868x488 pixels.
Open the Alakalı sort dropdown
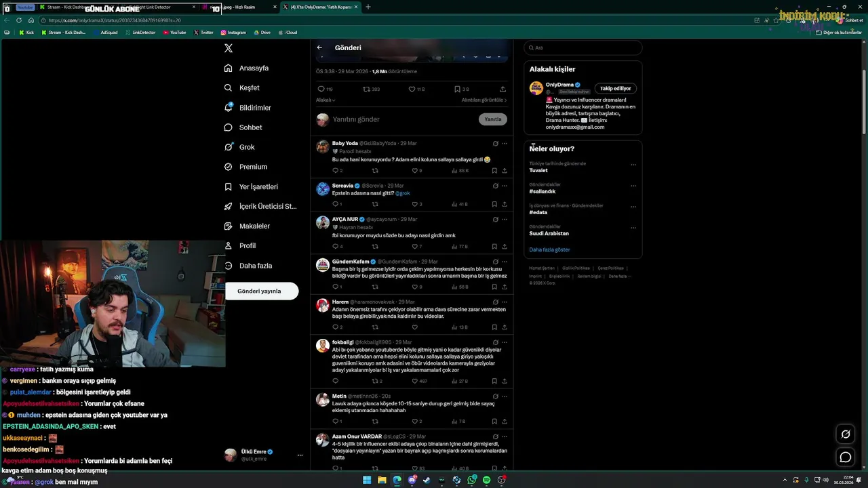click(x=325, y=100)
